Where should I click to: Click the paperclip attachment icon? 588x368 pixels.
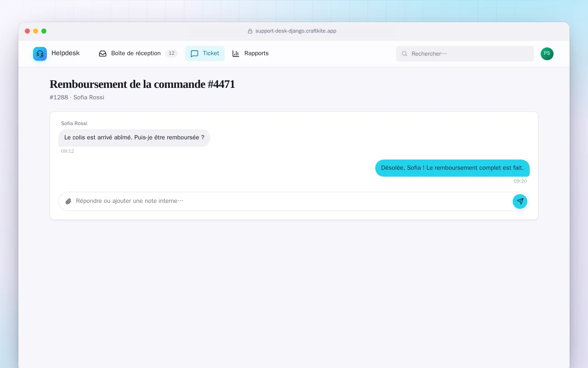click(68, 201)
